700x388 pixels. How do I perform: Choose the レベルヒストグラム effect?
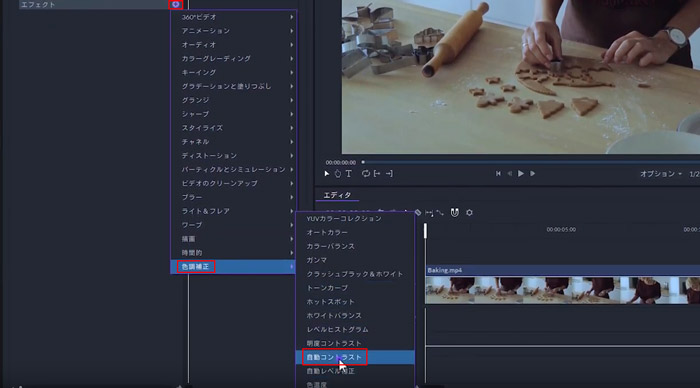click(x=355, y=329)
